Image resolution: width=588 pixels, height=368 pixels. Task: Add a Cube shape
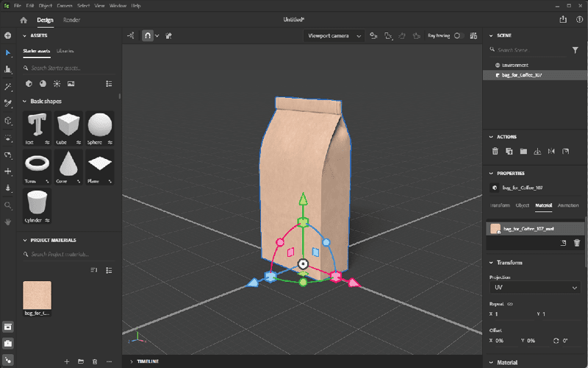pos(68,128)
